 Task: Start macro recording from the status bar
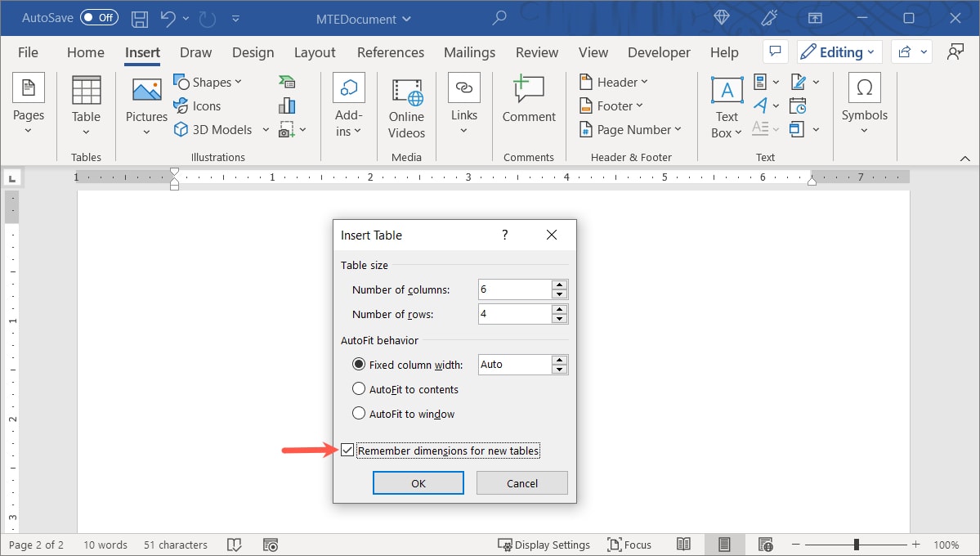(271, 545)
